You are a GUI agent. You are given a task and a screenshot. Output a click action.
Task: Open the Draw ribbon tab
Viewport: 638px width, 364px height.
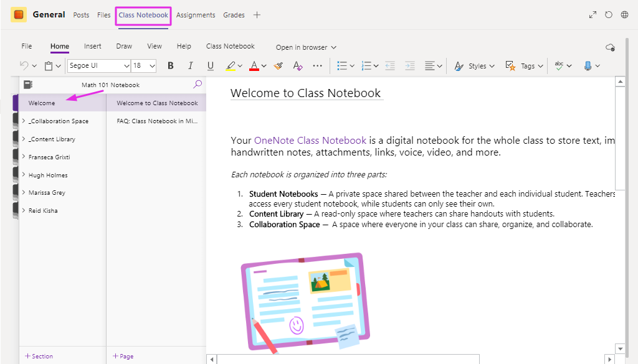(x=124, y=46)
